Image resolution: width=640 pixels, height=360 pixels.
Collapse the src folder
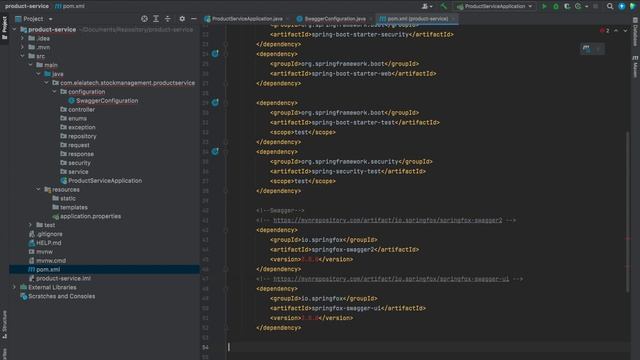22,56
